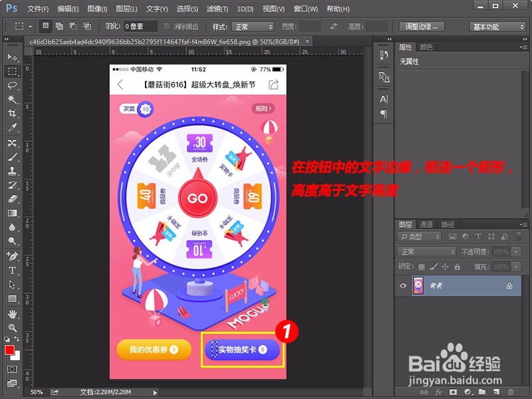
Task: Select the Horizontal Type tool
Action: coord(12,271)
